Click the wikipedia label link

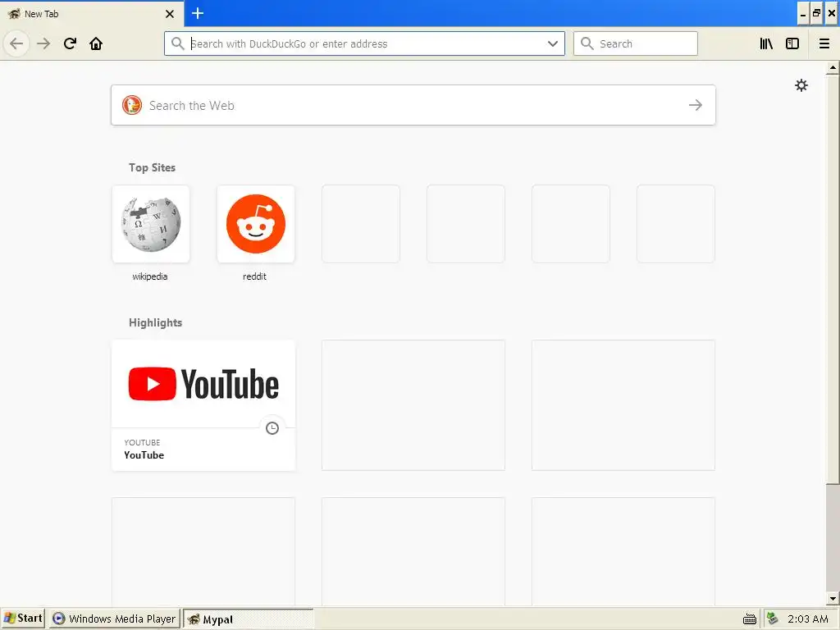[150, 276]
